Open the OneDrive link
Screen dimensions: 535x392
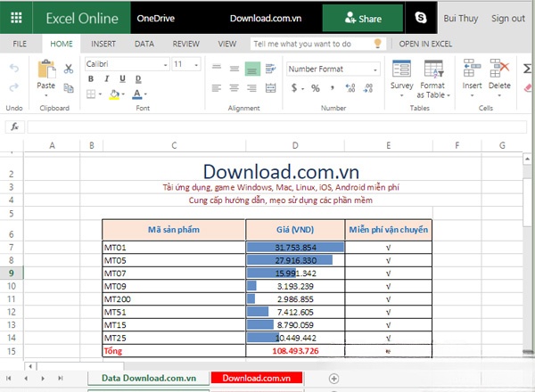coord(155,18)
